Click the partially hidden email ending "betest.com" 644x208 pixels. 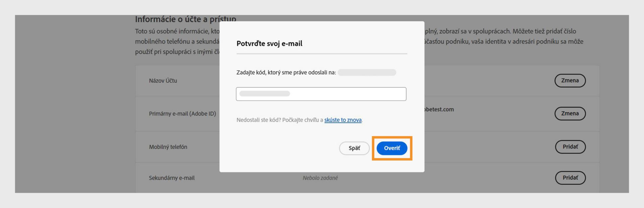(439, 109)
